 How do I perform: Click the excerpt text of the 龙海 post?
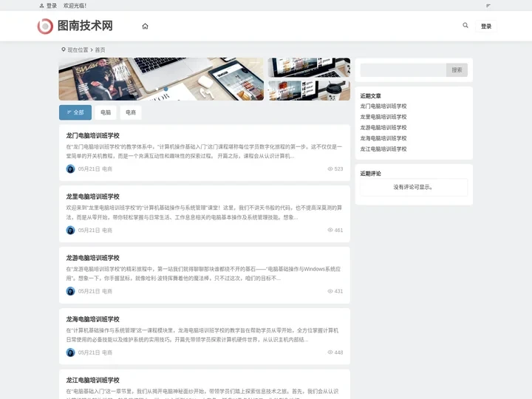pos(202,335)
